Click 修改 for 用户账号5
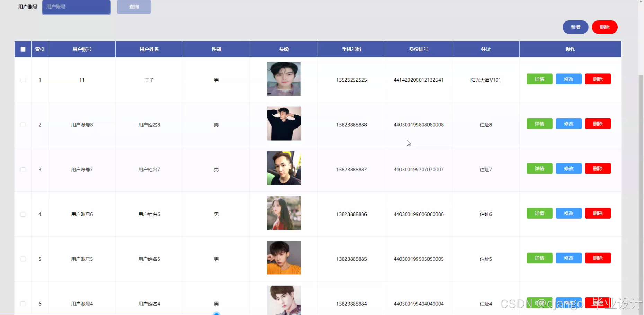The image size is (644, 315). point(568,258)
